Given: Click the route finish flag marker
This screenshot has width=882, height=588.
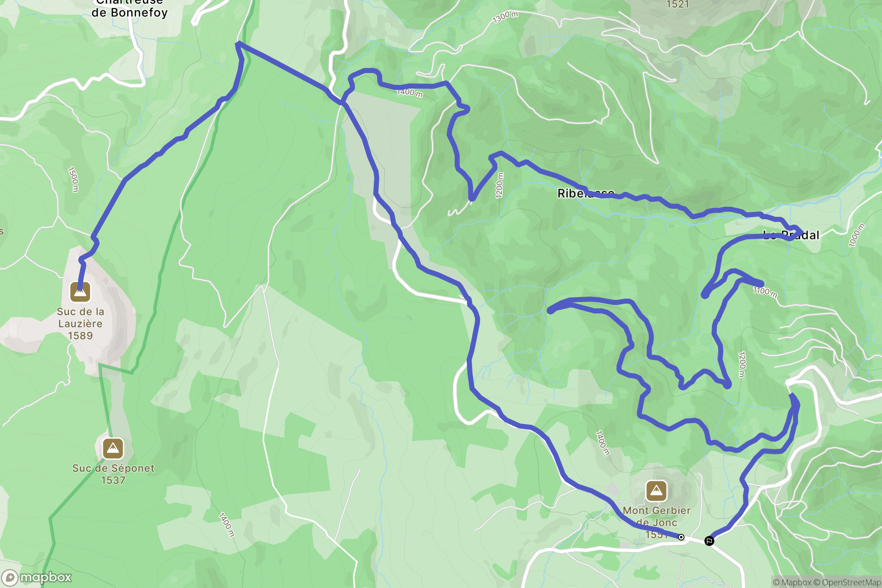Looking at the screenshot, I should [709, 541].
